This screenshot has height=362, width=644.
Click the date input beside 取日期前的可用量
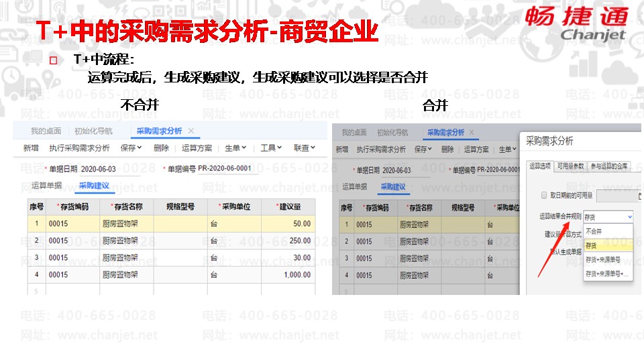coord(619,196)
